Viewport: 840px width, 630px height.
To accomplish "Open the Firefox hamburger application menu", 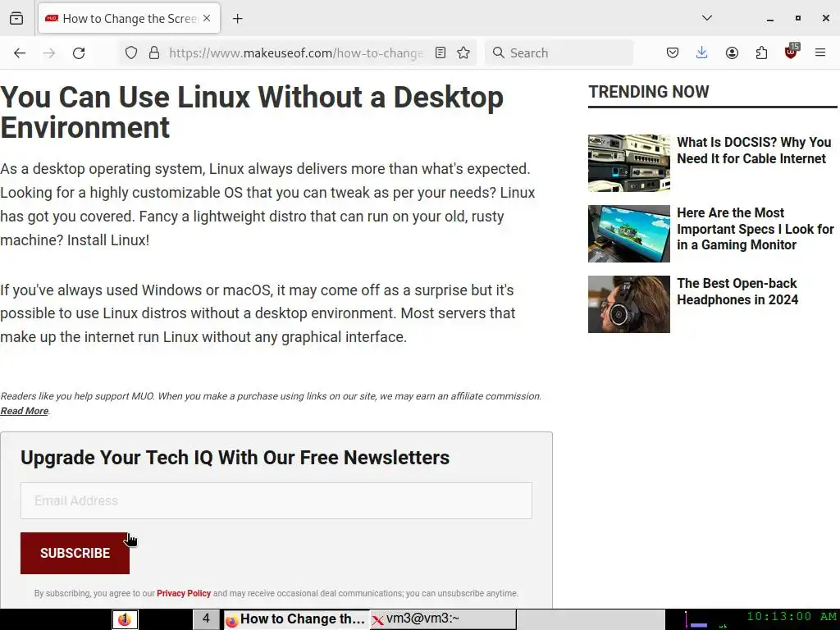I will coord(820,52).
